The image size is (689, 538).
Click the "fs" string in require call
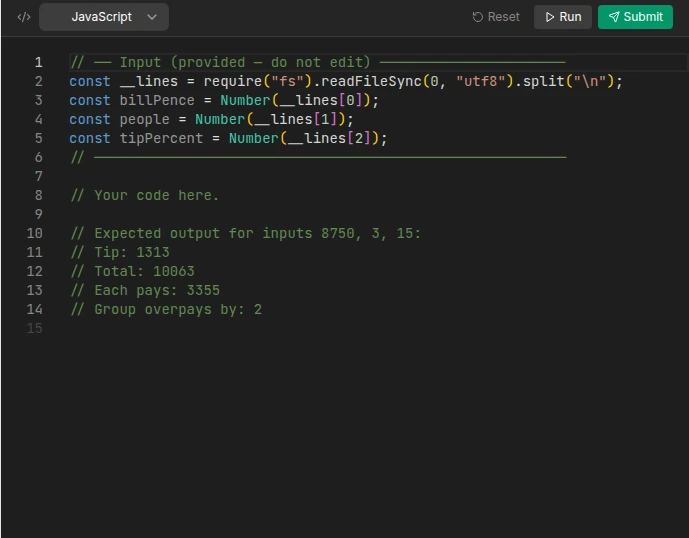(x=288, y=81)
